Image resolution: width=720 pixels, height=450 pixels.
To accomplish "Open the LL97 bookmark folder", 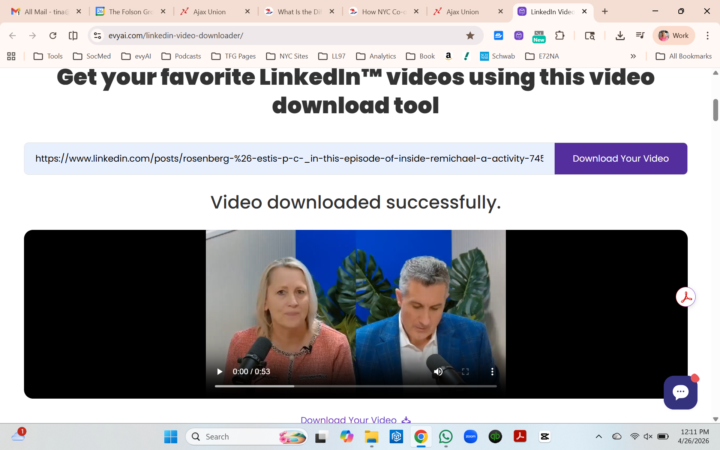I will pyautogui.click(x=332, y=56).
